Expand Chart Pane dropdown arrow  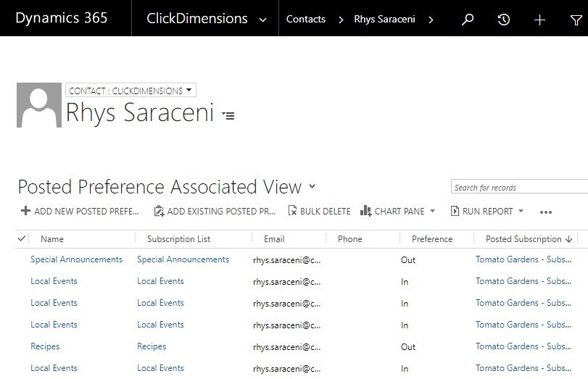click(432, 211)
